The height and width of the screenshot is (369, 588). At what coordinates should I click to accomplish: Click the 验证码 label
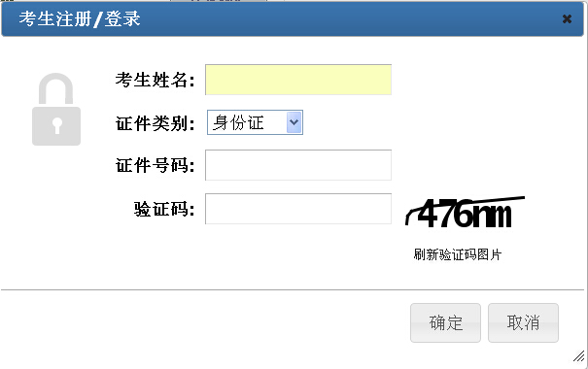pos(164,209)
